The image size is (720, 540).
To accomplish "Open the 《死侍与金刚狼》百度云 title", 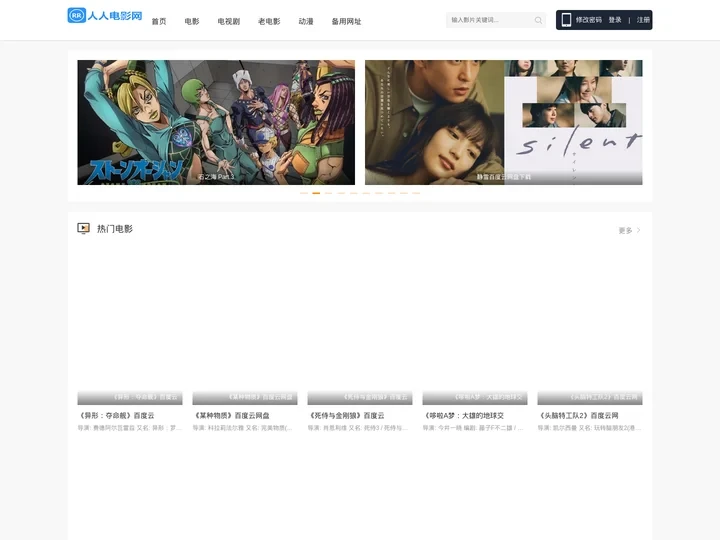I will [346, 416].
